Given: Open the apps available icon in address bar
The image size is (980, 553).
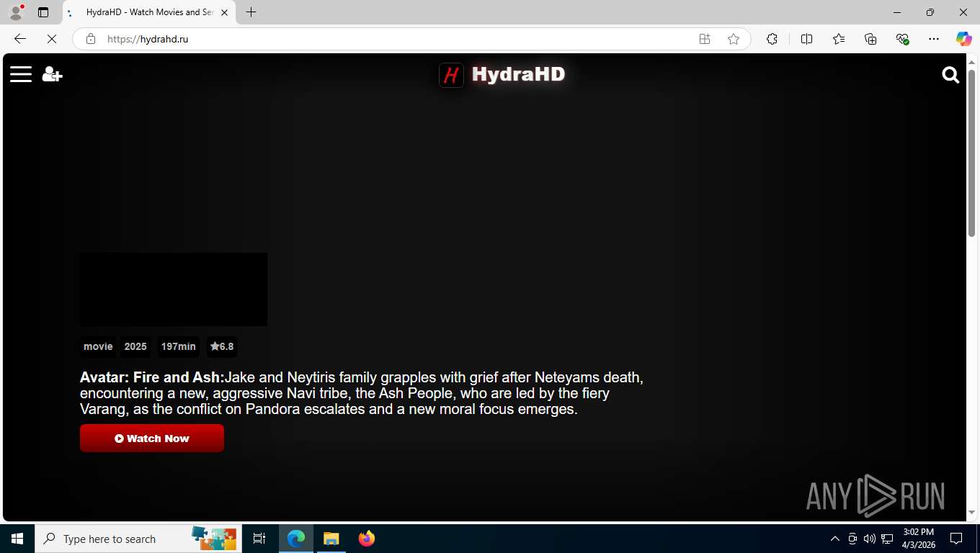Looking at the screenshot, I should (705, 39).
